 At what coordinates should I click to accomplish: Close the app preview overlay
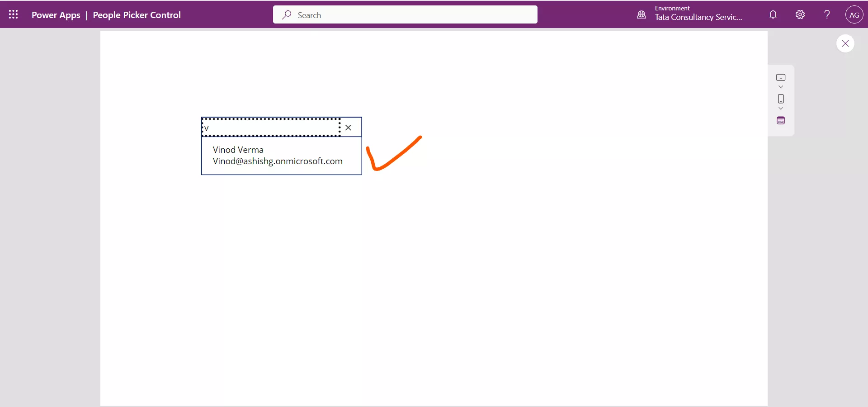[x=845, y=43]
